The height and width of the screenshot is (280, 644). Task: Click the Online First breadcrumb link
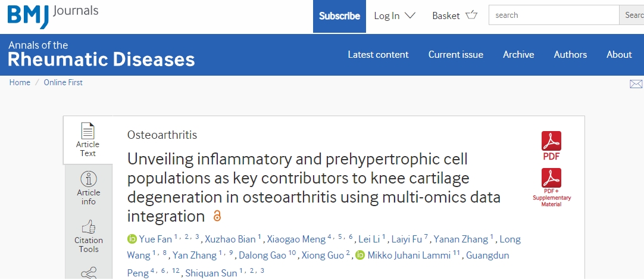click(63, 83)
